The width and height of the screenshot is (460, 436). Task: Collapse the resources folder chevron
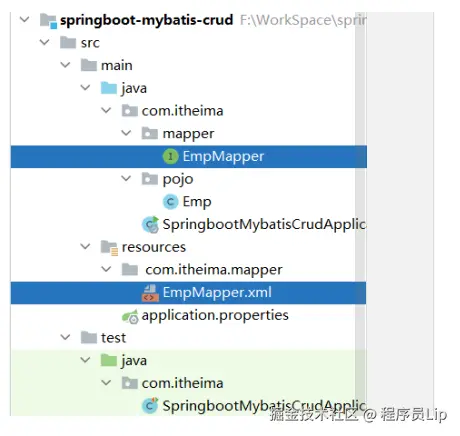coord(86,247)
